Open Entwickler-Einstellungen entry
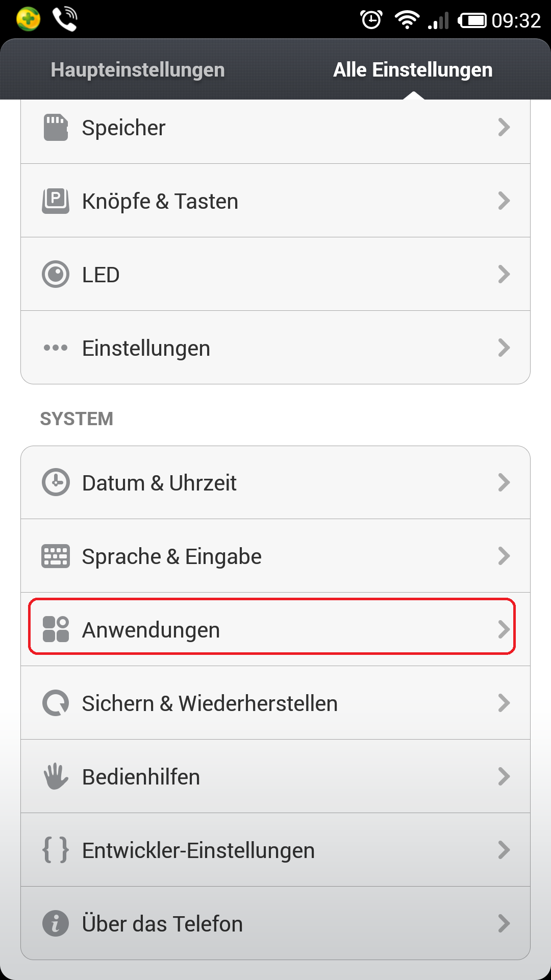The image size is (551, 980). click(275, 850)
